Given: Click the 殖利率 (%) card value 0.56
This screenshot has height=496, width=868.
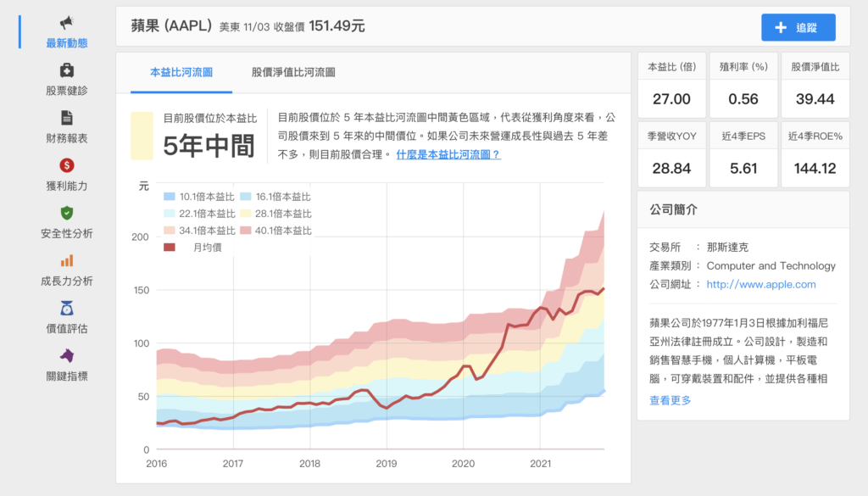Looking at the screenshot, I should click(743, 99).
